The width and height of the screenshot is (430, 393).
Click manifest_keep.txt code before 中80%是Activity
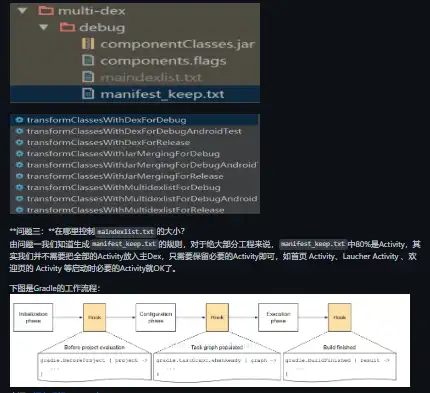click(x=313, y=244)
